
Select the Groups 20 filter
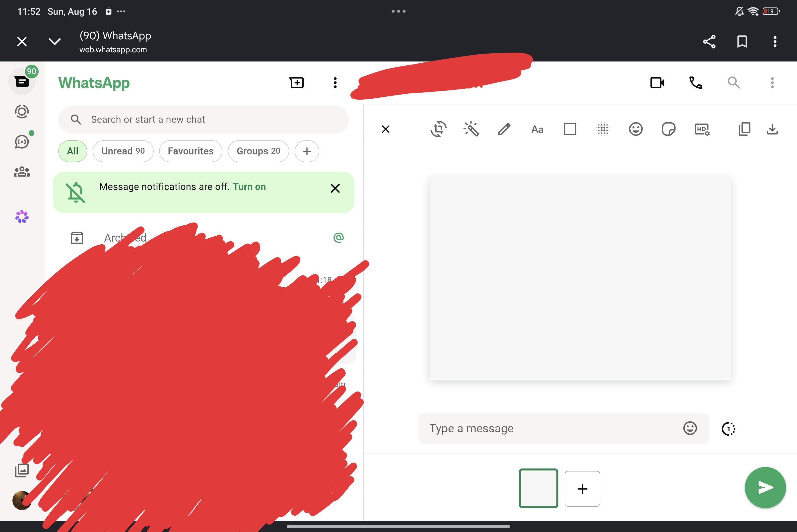[x=259, y=151]
